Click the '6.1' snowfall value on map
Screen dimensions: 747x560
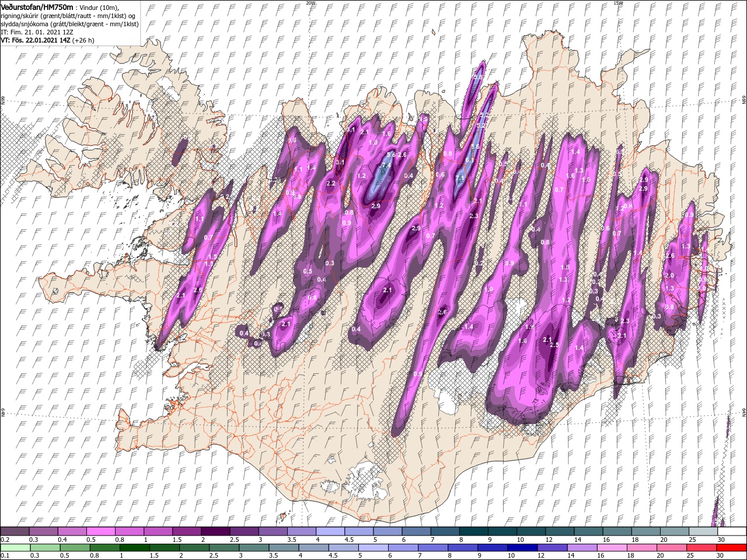pyautogui.click(x=469, y=160)
